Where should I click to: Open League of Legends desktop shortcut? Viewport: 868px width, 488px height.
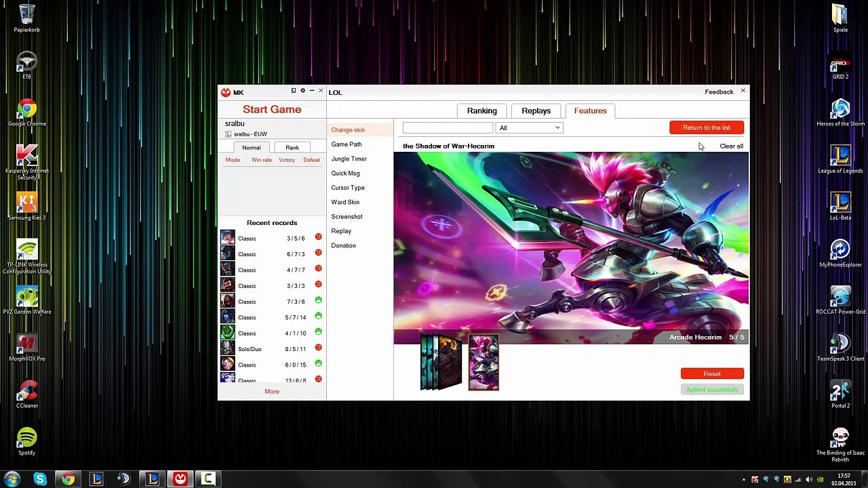tap(840, 159)
